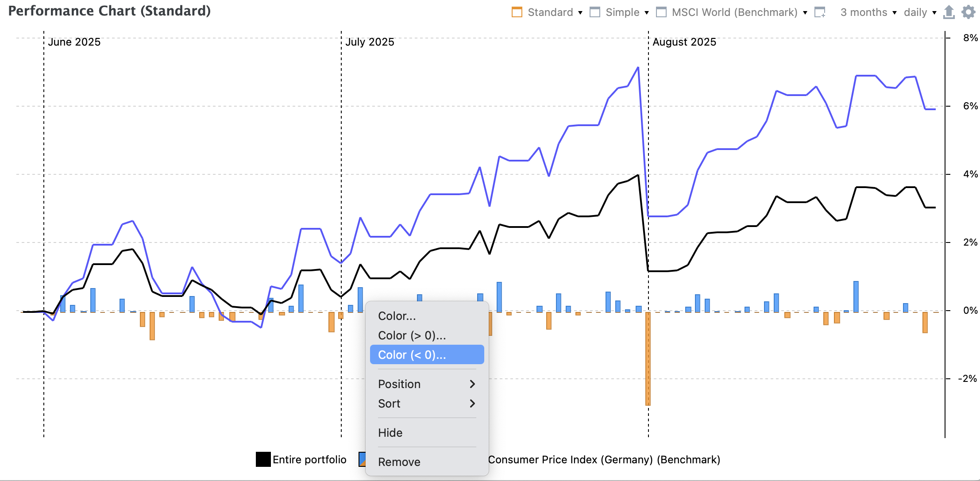The height and width of the screenshot is (481, 980).
Task: Click Remove in the context menu
Action: click(x=399, y=462)
